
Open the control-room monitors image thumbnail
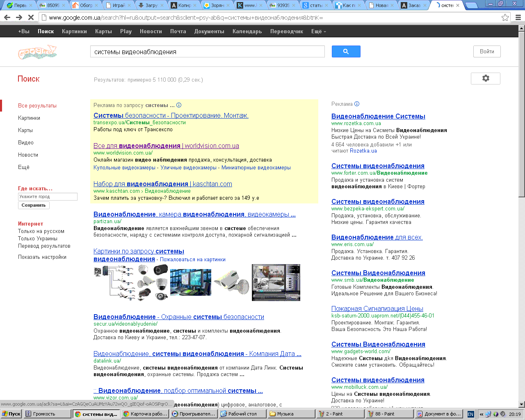(191, 282)
